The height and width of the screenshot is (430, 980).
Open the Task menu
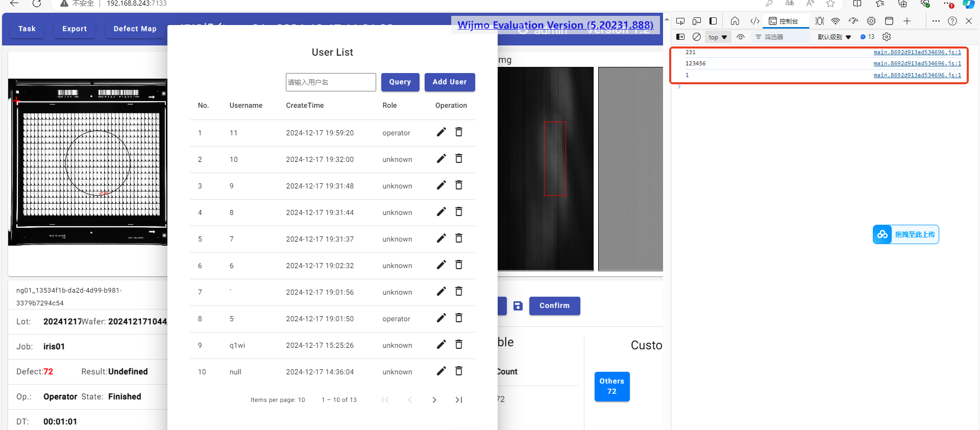27,29
